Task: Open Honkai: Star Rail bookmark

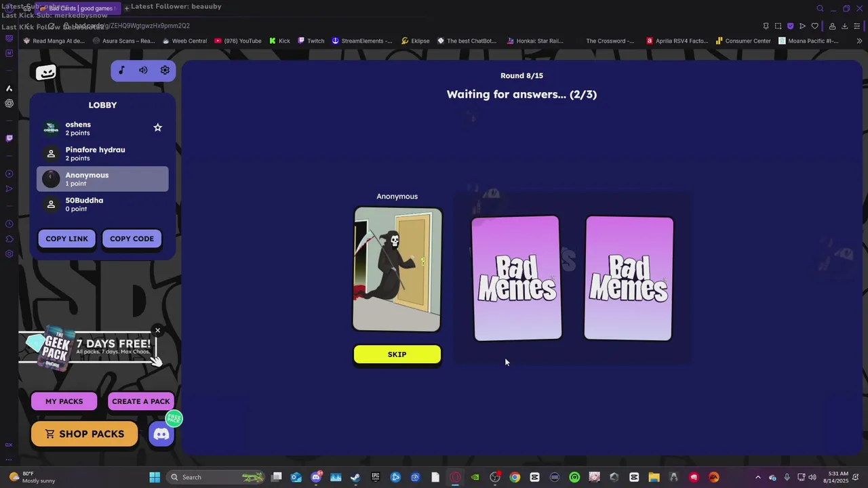Action: tap(536, 41)
